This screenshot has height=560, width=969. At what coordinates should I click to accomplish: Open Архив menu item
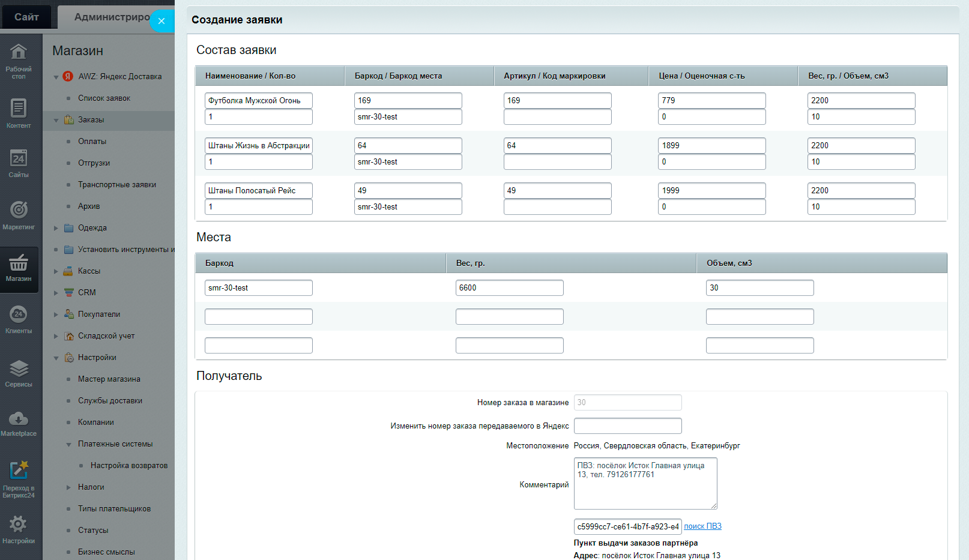(89, 206)
